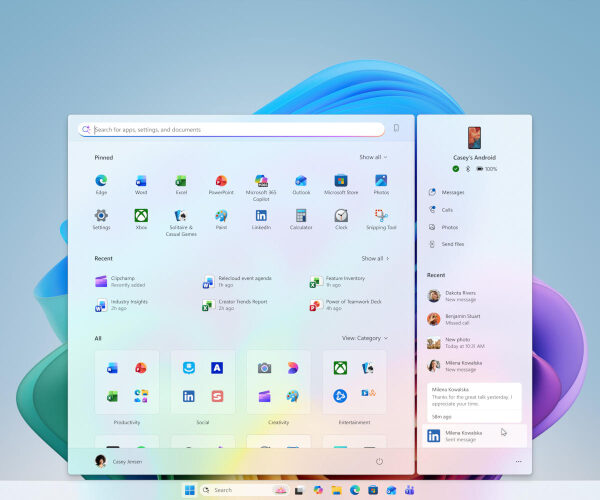Open Benjamin Stuart missed call
The height and width of the screenshot is (500, 600).
[453, 319]
